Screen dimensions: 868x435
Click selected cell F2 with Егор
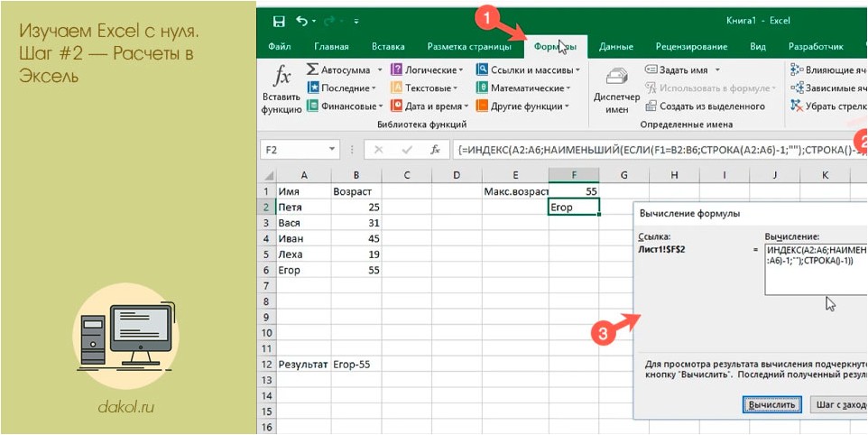(x=574, y=208)
